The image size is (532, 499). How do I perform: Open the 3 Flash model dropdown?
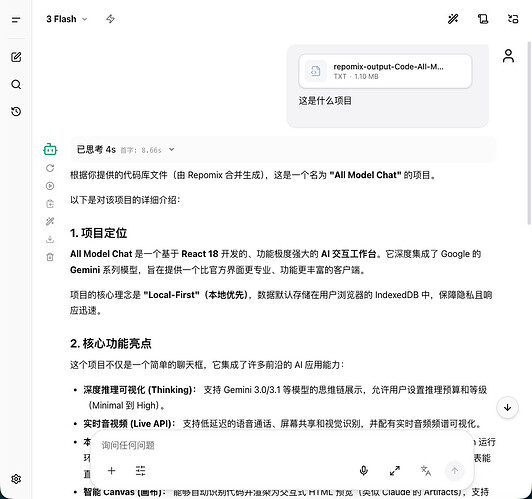(67, 19)
